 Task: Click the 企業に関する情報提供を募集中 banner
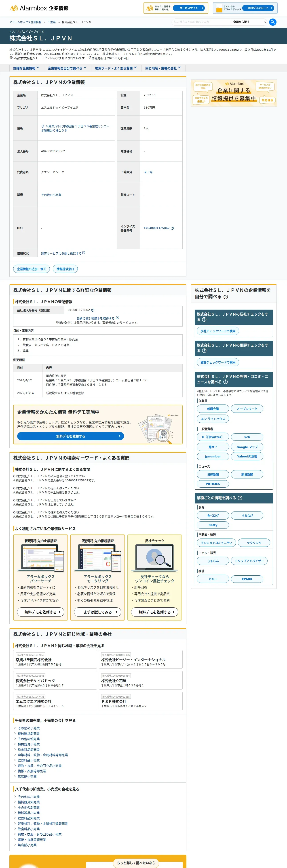point(234,93)
